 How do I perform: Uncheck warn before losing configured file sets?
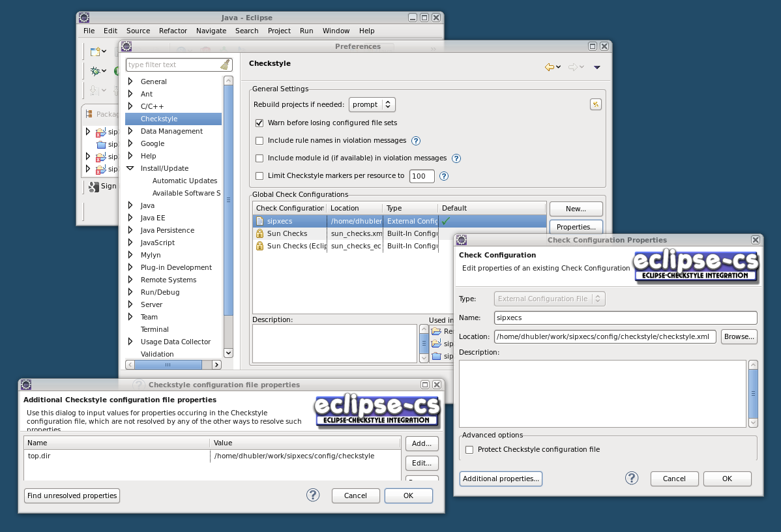coord(259,123)
